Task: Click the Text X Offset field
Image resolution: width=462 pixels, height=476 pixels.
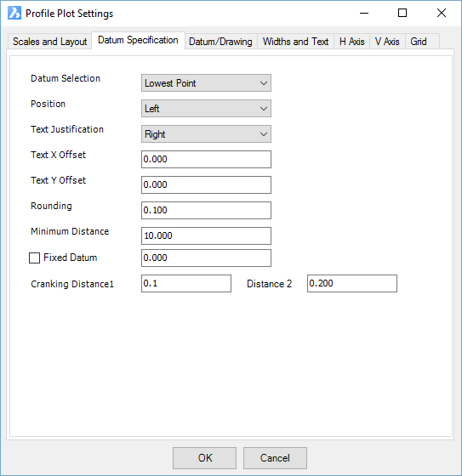Action: (206, 160)
